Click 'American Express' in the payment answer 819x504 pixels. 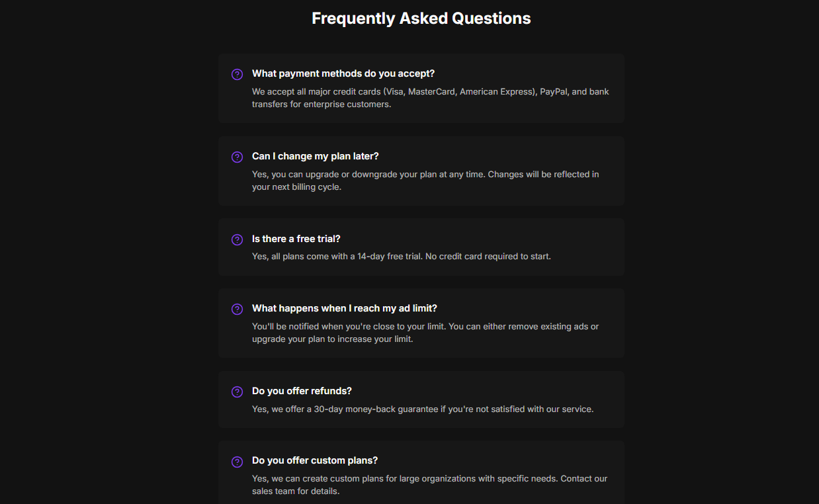click(496, 92)
